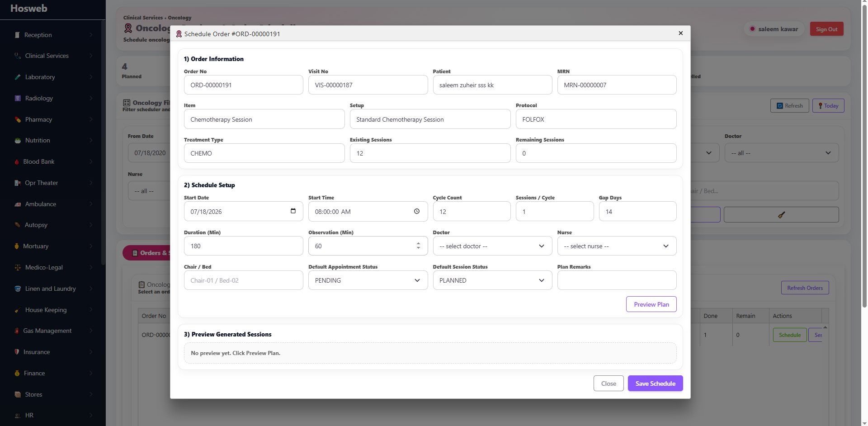Expand the Clinical Services menu
The width and height of the screenshot is (868, 426).
pos(53,56)
